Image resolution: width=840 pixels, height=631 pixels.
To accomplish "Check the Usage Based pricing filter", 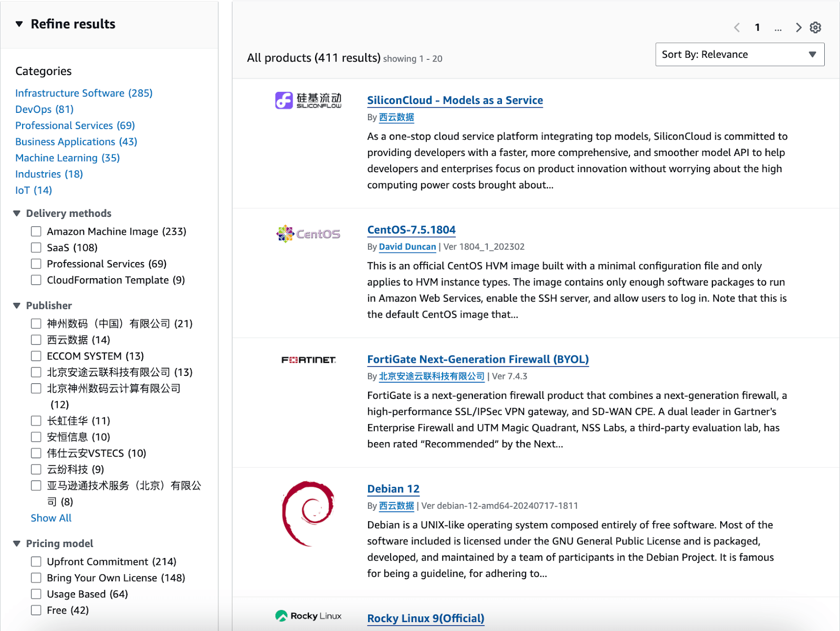I will click(x=36, y=594).
